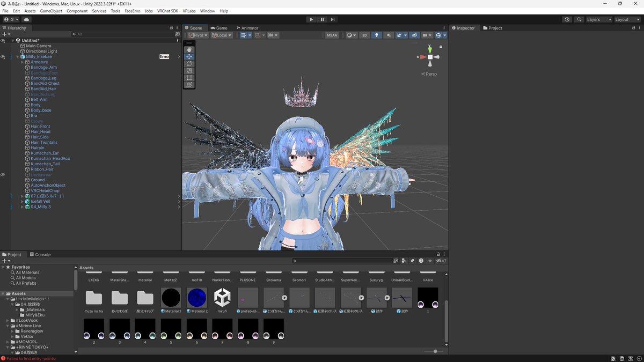Open the undo history icon
This screenshot has width=644, height=362.
pos(567,19)
